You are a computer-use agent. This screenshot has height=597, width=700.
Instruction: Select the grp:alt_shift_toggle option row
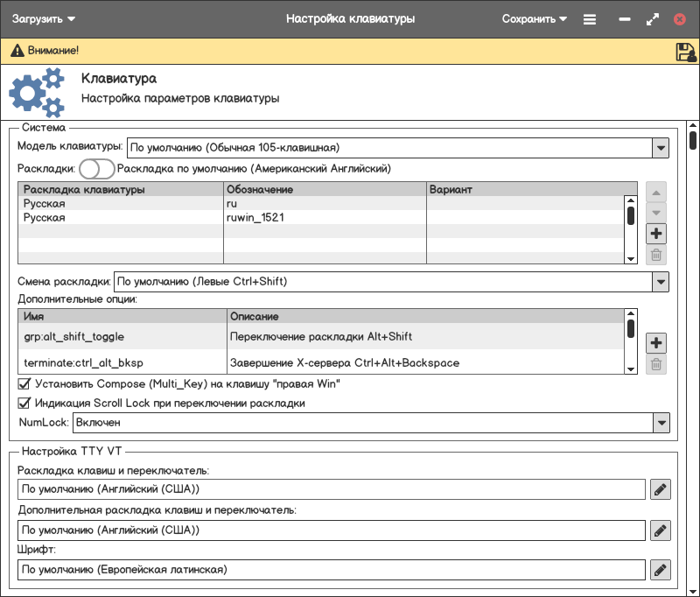[x=122, y=337]
